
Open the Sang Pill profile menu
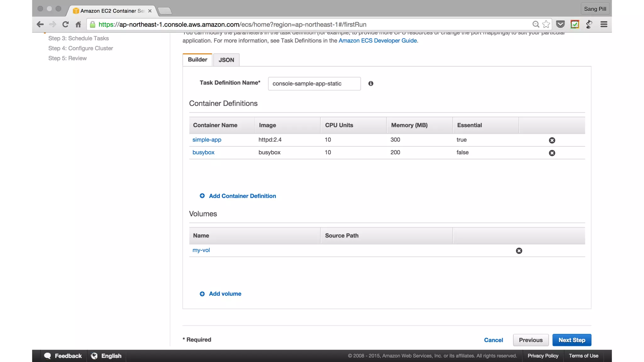[595, 9]
